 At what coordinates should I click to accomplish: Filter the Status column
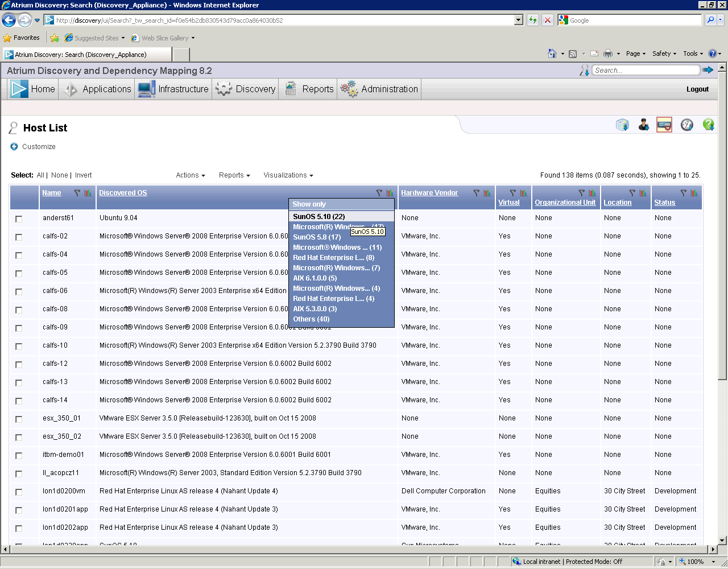[x=684, y=193]
